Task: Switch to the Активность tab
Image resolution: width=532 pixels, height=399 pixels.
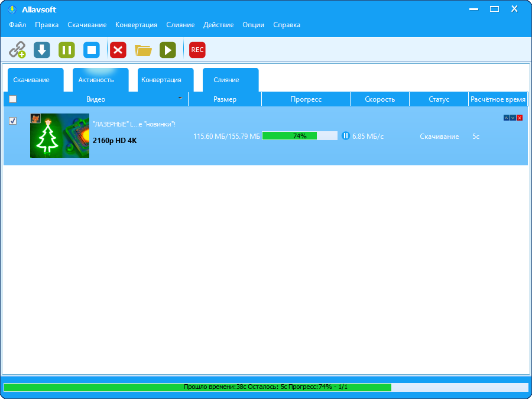Action: click(x=100, y=80)
